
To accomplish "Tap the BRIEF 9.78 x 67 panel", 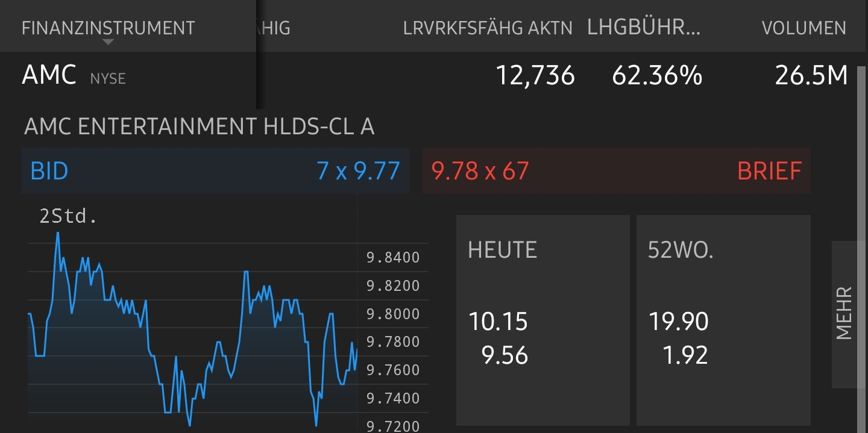I will click(x=617, y=171).
